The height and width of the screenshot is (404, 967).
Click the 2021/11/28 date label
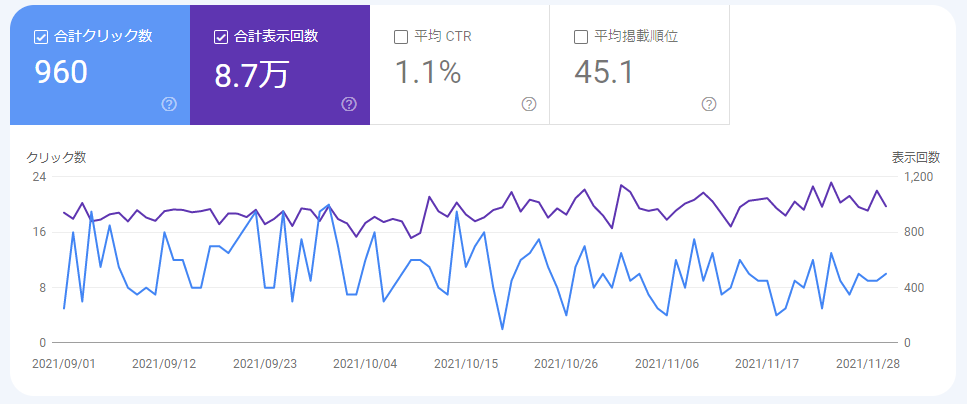click(x=868, y=363)
